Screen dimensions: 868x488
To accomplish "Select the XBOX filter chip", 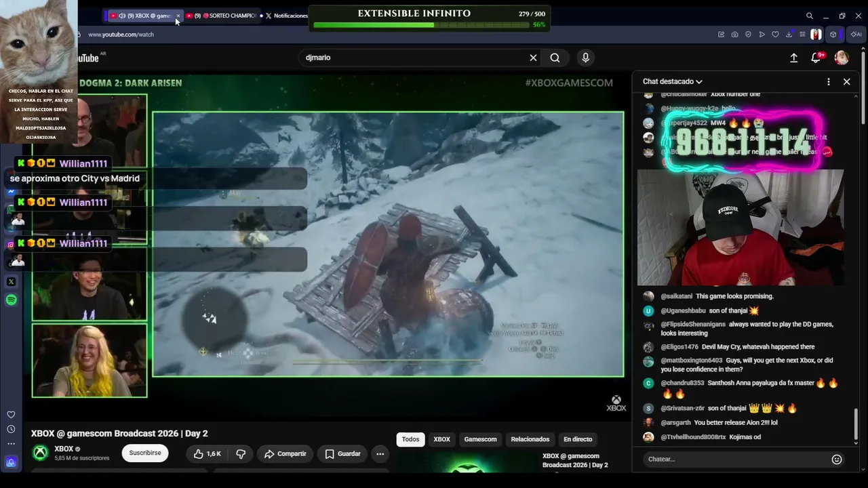I will [x=441, y=439].
